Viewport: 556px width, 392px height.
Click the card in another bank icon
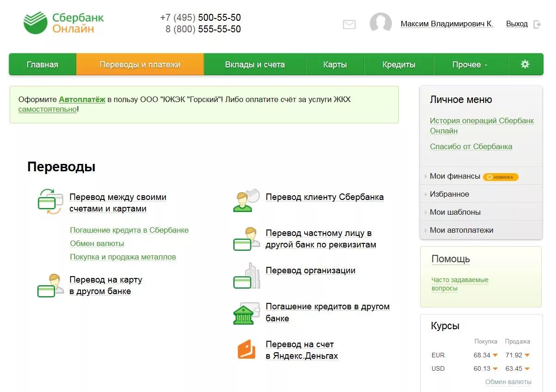pyautogui.click(x=50, y=285)
